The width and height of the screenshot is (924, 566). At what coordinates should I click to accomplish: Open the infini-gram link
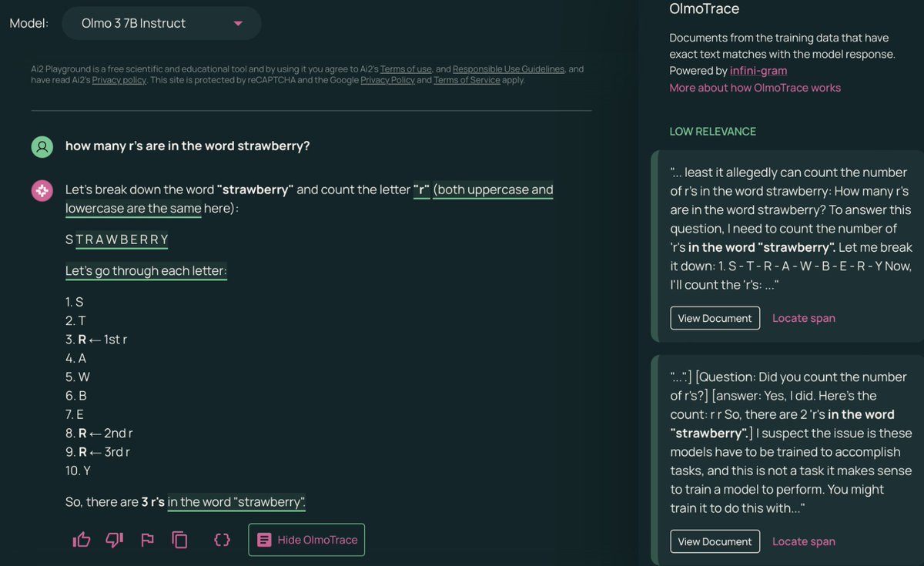(758, 71)
